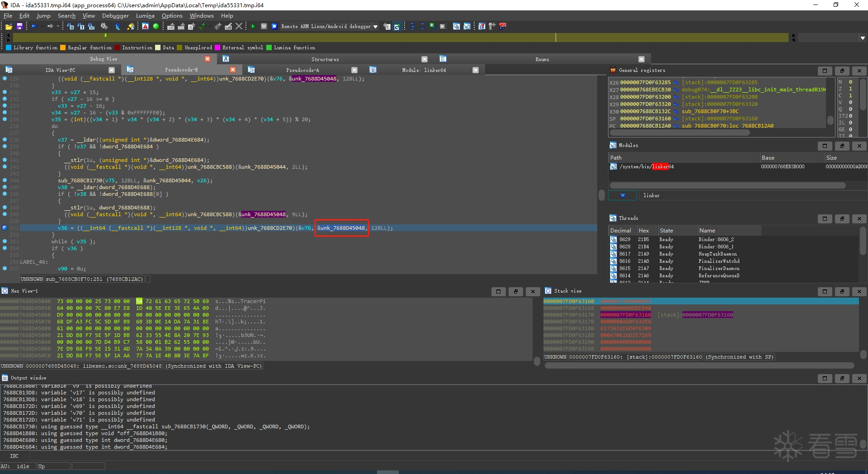Toggle breakpoint dot on line 251
The height and width of the screenshot is (474, 868).
tap(5, 228)
